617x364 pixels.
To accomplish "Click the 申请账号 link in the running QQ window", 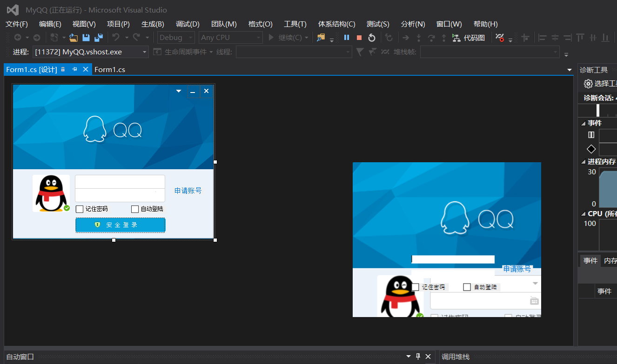I will tap(517, 269).
